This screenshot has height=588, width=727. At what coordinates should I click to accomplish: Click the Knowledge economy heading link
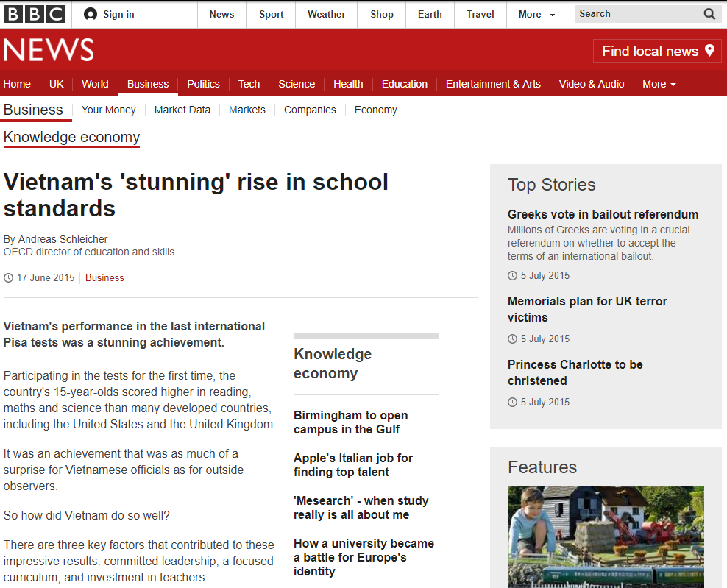click(71, 138)
